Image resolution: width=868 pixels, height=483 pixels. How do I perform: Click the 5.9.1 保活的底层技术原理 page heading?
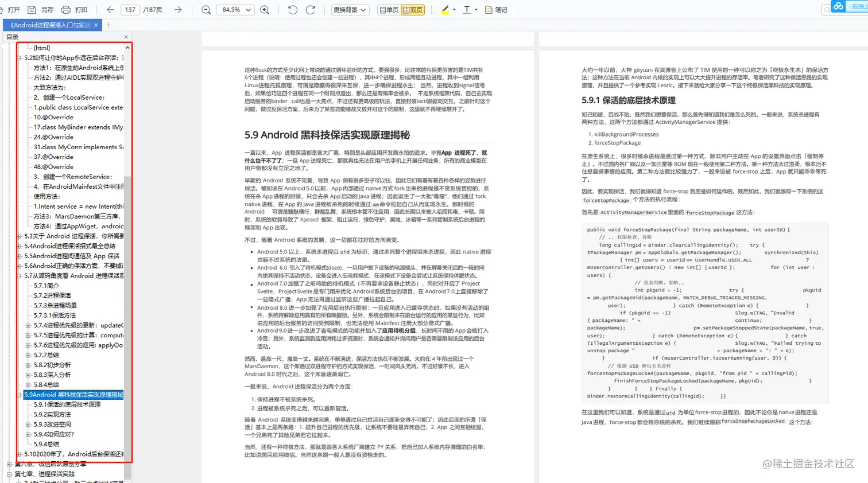coord(628,100)
